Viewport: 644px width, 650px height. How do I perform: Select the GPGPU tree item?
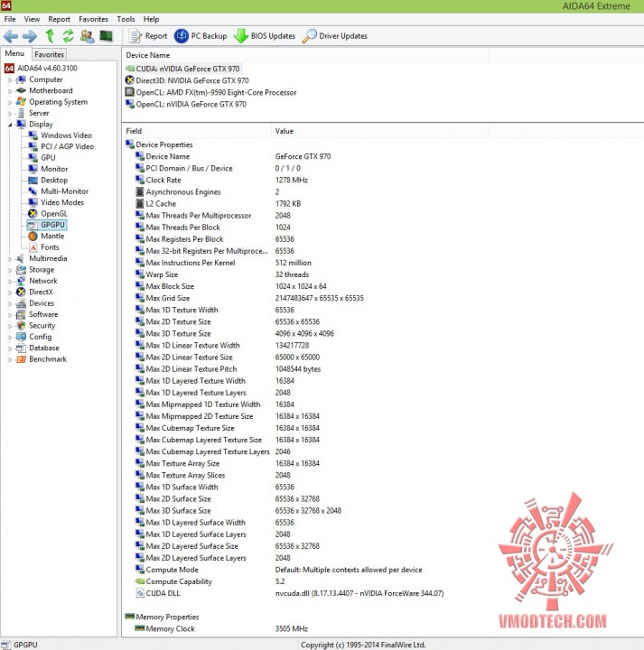click(x=47, y=225)
